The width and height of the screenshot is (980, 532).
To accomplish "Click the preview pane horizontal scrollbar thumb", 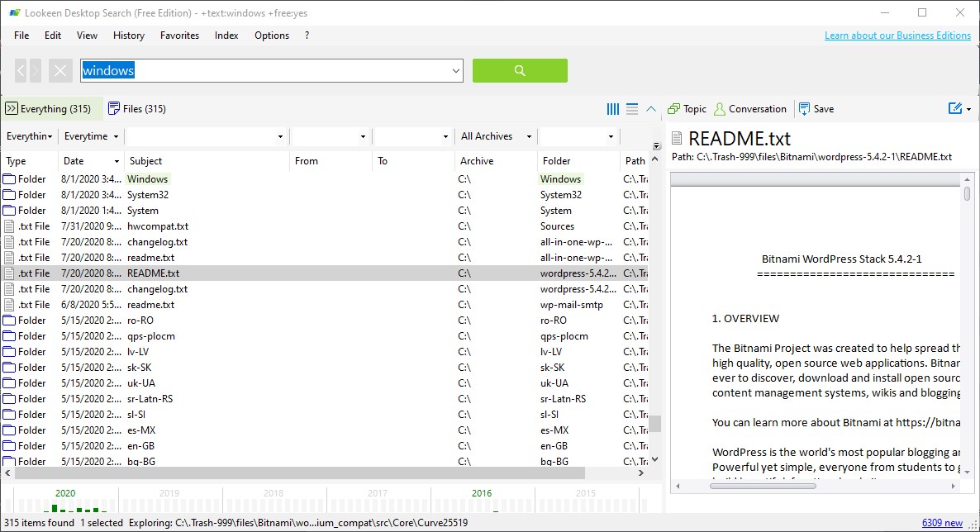I will click(763, 486).
